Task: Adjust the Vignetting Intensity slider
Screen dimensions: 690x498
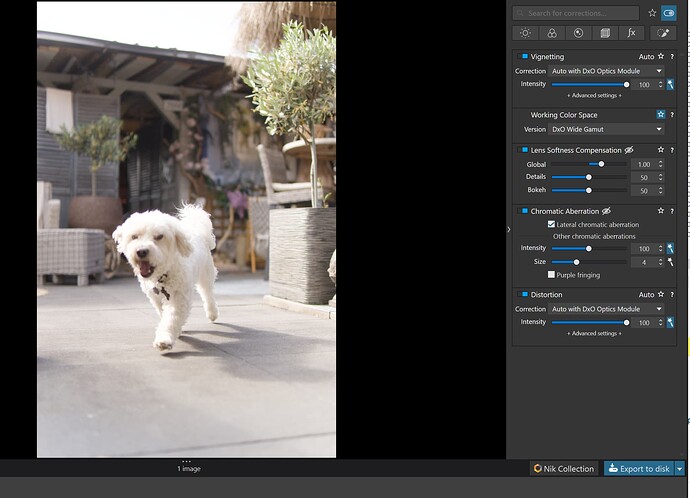Action: pos(589,84)
